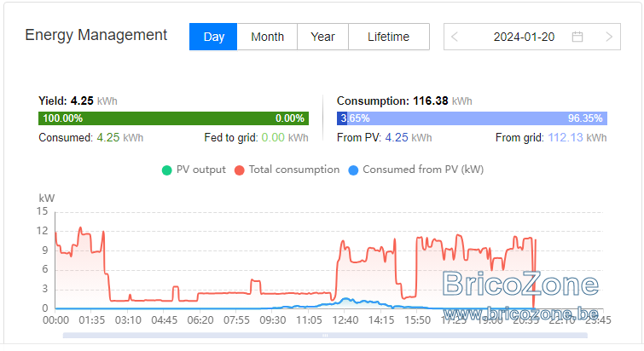Viewport: 644px width, 351px height.
Task: Open the calendar date picker icon
Action: coord(577,37)
